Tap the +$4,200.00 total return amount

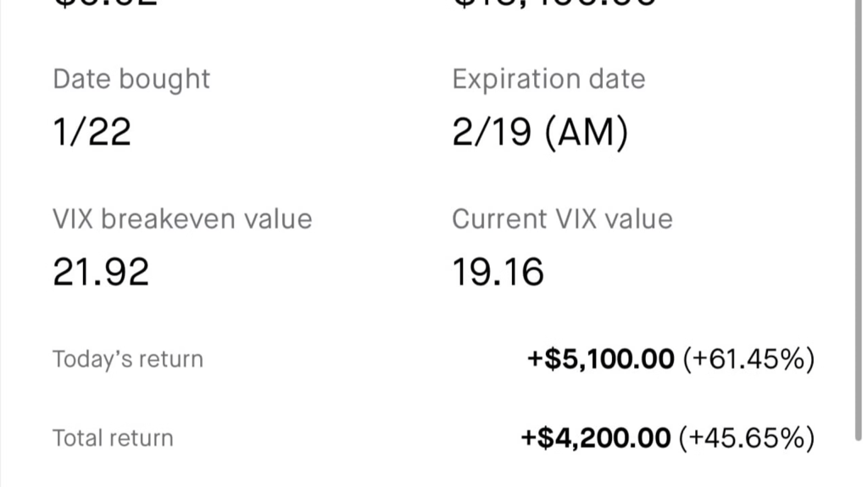597,438
